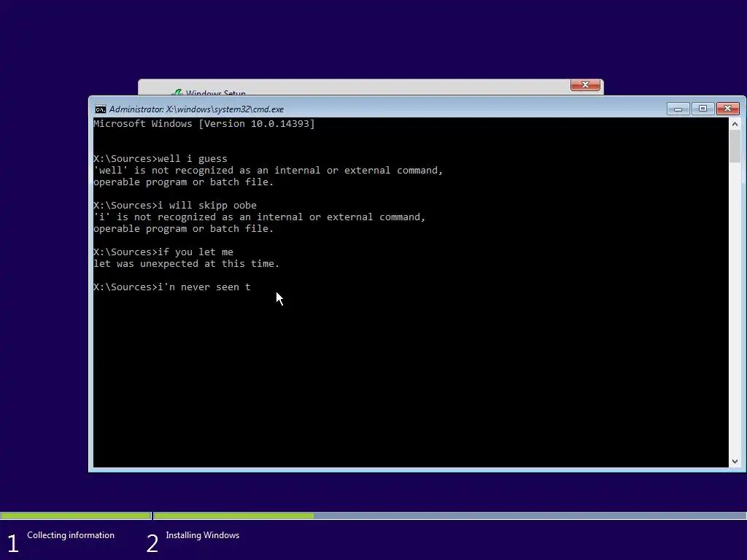Click the 'X:\Sources>well i guess' line
The width and height of the screenshot is (747, 560).
(x=160, y=158)
